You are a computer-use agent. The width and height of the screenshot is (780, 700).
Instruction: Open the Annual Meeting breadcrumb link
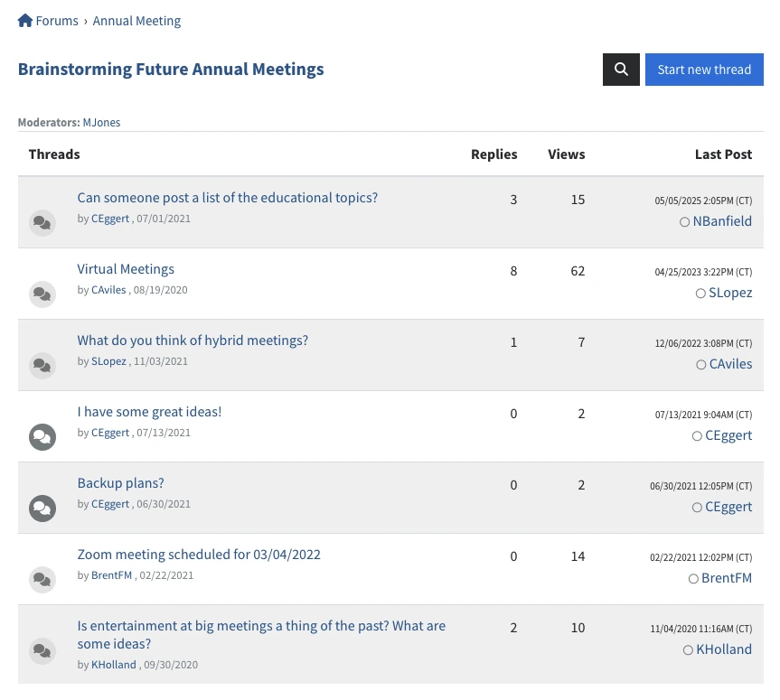pos(136,20)
